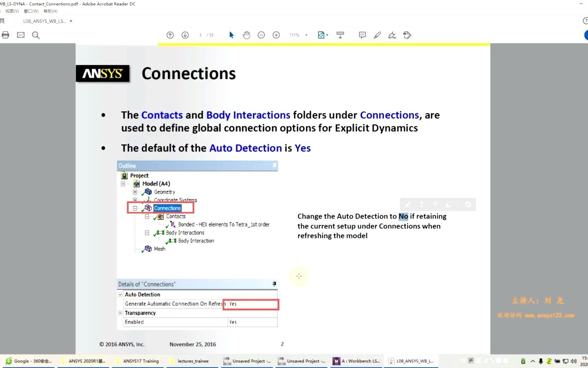Image resolution: width=588 pixels, height=368 pixels.
Task: Click the 拼 input method indicator
Action: tap(471, 361)
